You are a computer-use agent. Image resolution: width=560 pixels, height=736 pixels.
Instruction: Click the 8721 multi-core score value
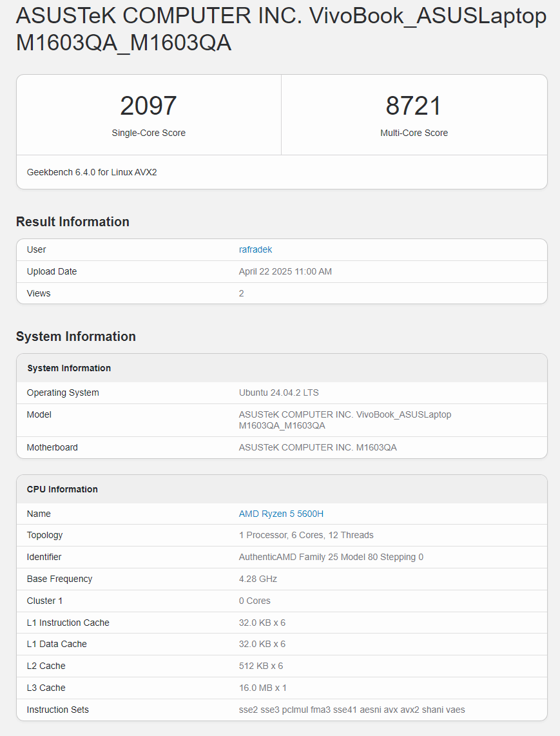click(414, 106)
